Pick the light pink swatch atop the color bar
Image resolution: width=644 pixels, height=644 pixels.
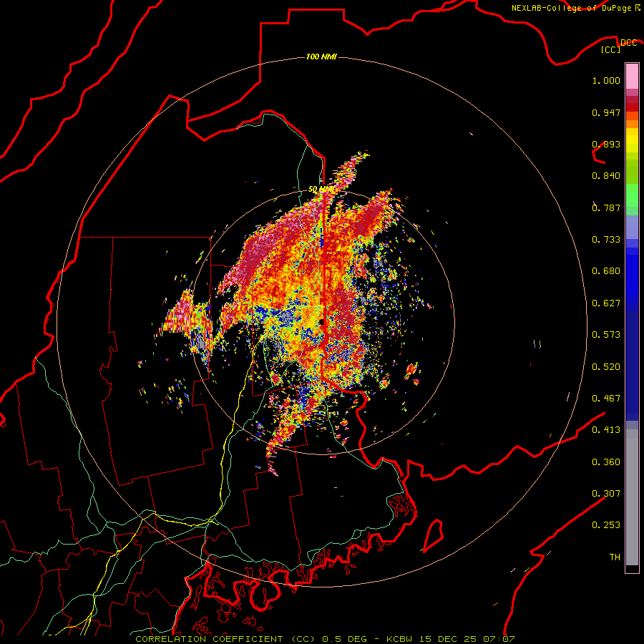tap(632, 76)
